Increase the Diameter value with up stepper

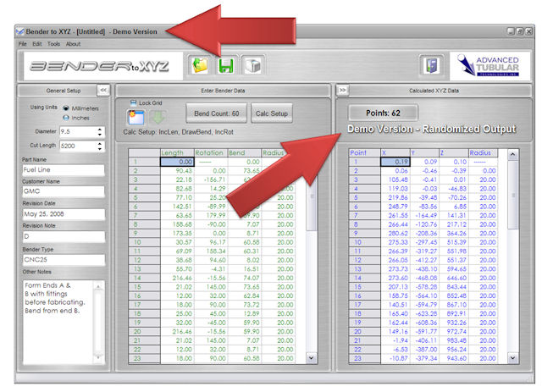pos(99,129)
